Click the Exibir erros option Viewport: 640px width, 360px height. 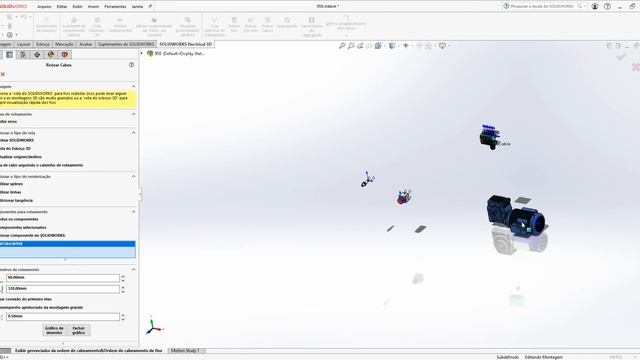click(x=9, y=122)
